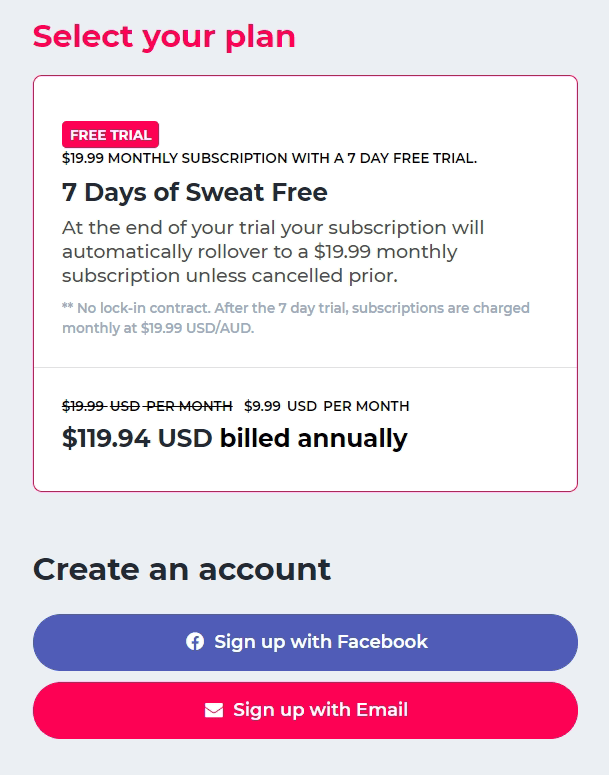Viewport: 609px width, 775px height.
Task: Click the 'USD' label after $9.99
Action: (x=302, y=406)
